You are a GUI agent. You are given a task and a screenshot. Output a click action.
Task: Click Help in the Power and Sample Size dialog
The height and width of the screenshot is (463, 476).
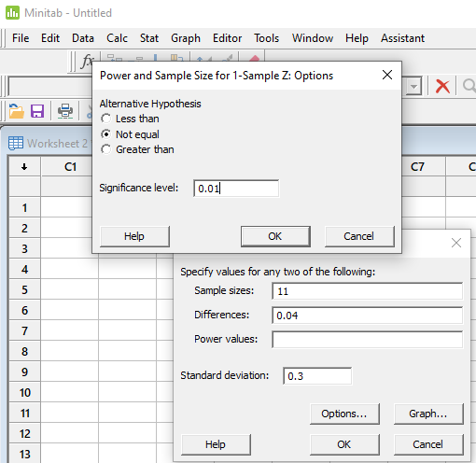pos(216,444)
